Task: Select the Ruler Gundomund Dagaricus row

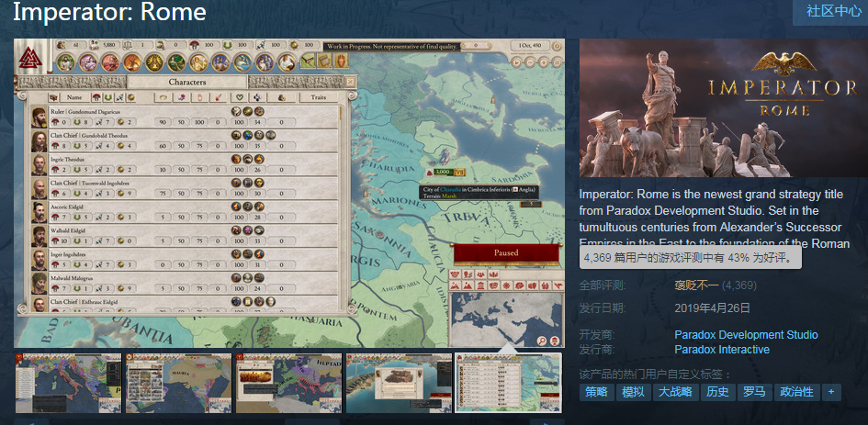Action: click(185, 117)
